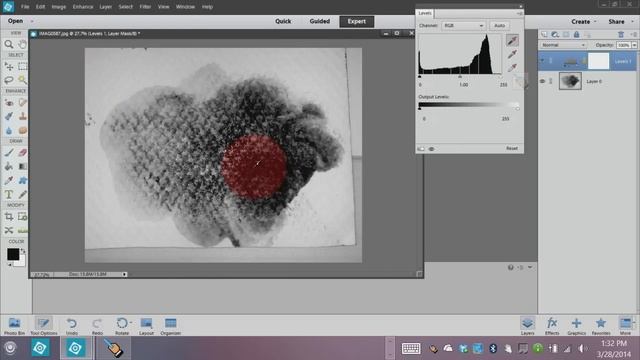Toggle visibility of Layer 0
The image size is (640, 360).
tap(542, 81)
